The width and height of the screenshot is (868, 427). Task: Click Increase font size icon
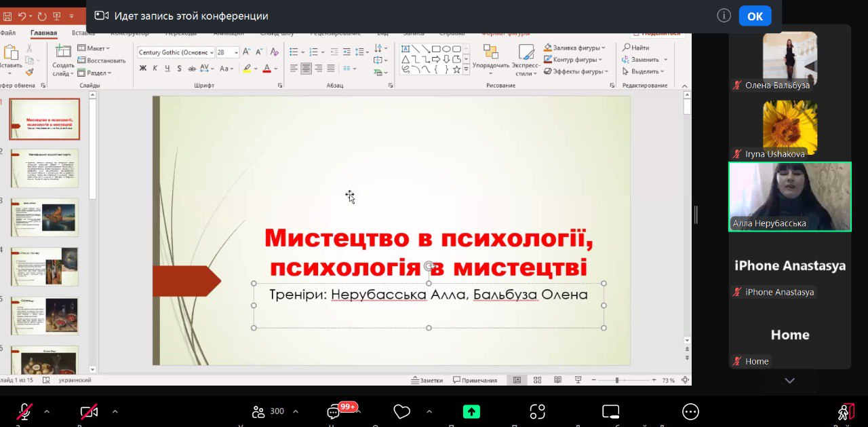247,52
